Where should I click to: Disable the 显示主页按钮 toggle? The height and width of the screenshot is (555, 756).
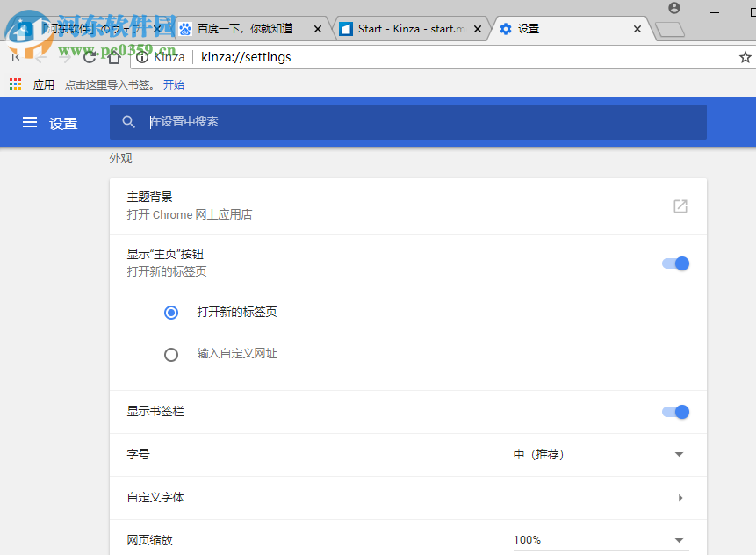pyautogui.click(x=675, y=263)
